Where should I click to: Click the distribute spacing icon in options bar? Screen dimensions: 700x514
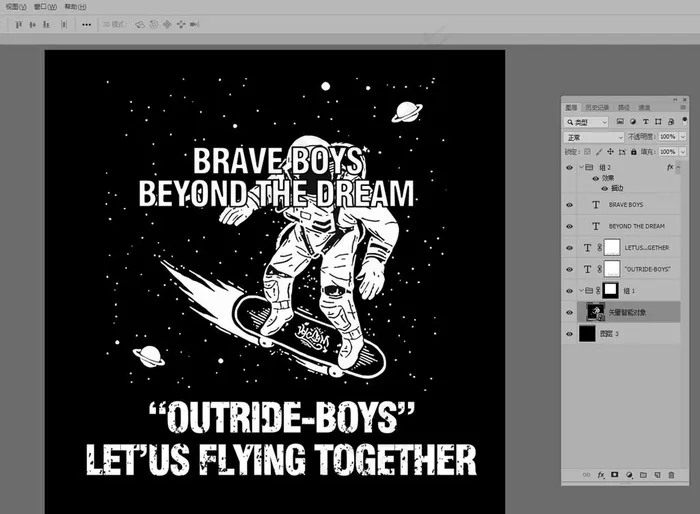[64, 25]
